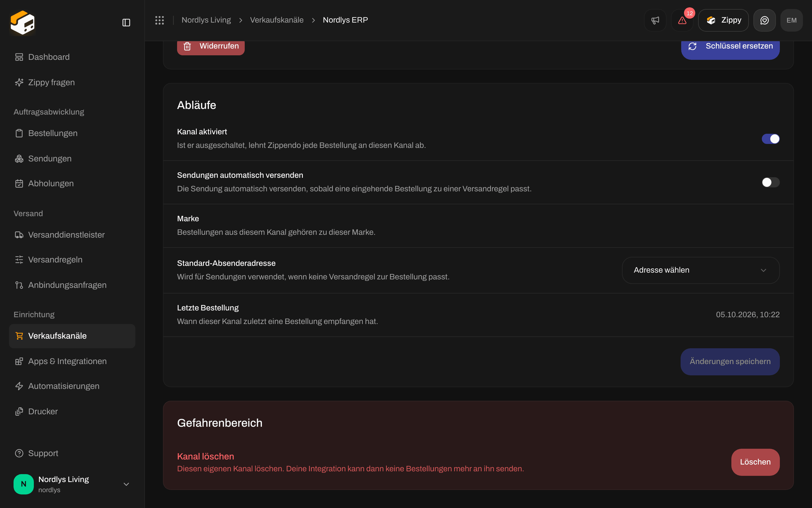Image resolution: width=812 pixels, height=508 pixels.
Task: Select Verkaufskanäle sidebar item
Action: coord(72,336)
